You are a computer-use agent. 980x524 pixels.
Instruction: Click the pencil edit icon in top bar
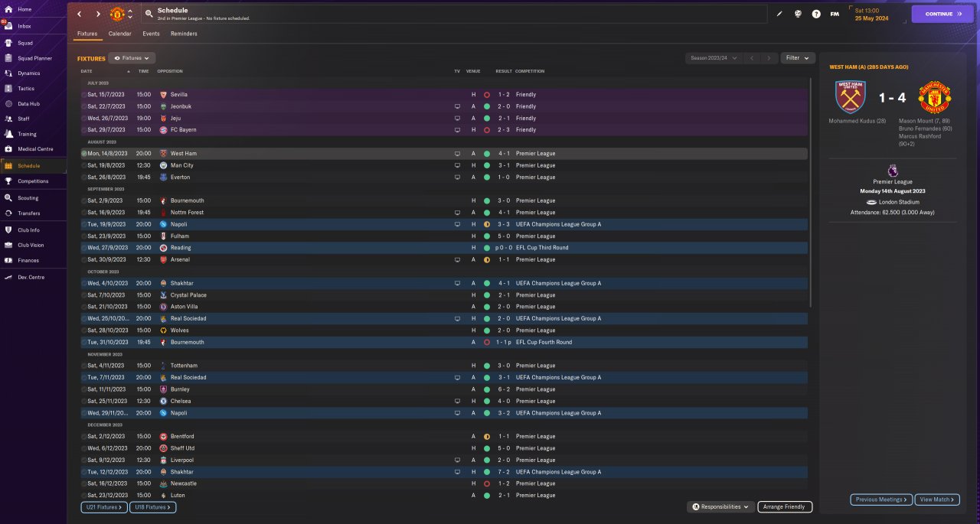pos(779,14)
